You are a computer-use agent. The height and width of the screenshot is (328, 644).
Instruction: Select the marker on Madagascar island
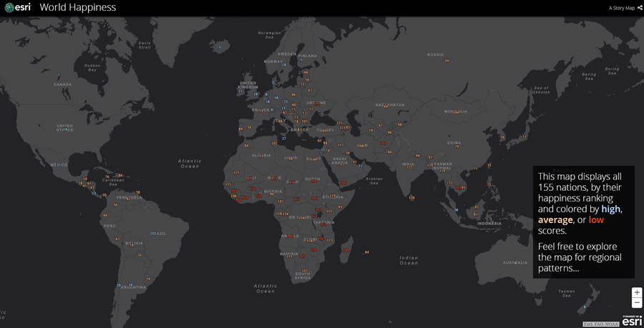(346, 250)
